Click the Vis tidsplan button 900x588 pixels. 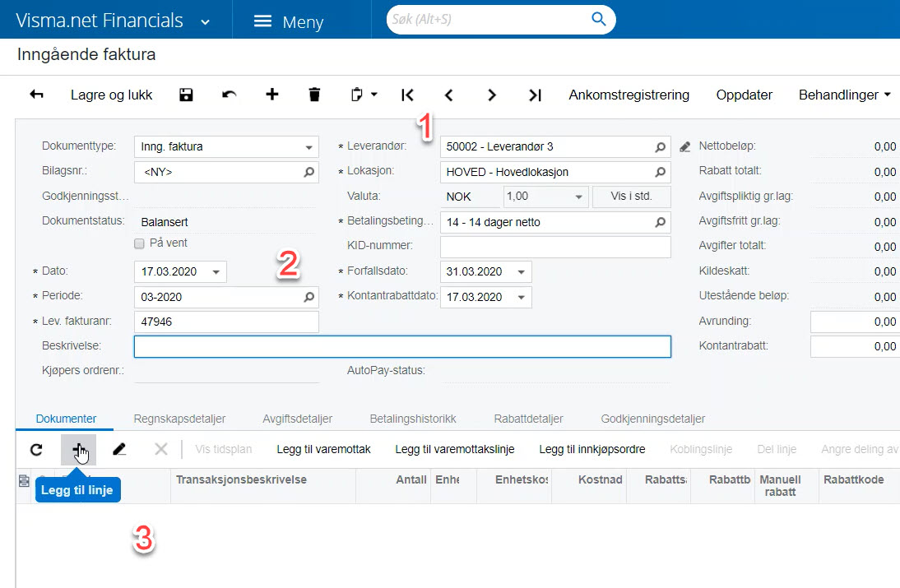tap(223, 449)
